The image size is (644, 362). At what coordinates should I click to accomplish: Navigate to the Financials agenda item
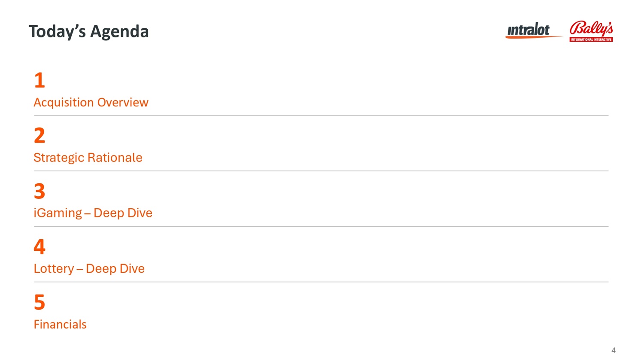coord(60,324)
